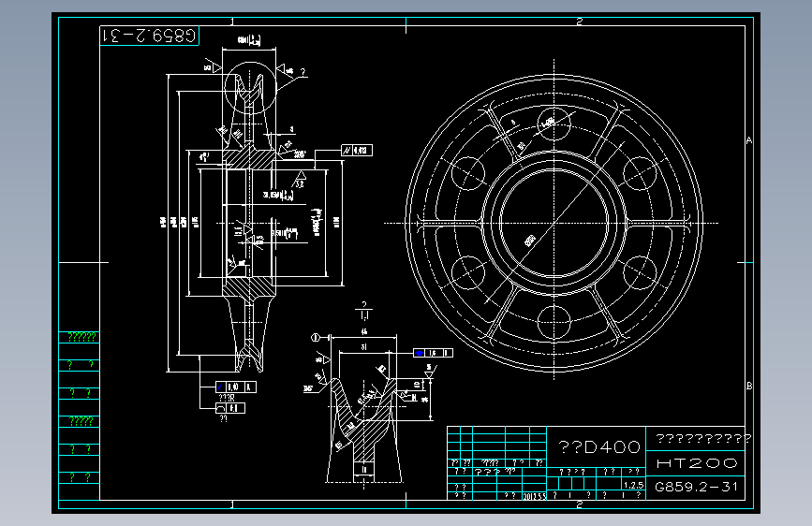Image resolution: width=812 pixels, height=526 pixels.
Task: Select the 45 width dimension in detail view
Action: tap(364, 331)
